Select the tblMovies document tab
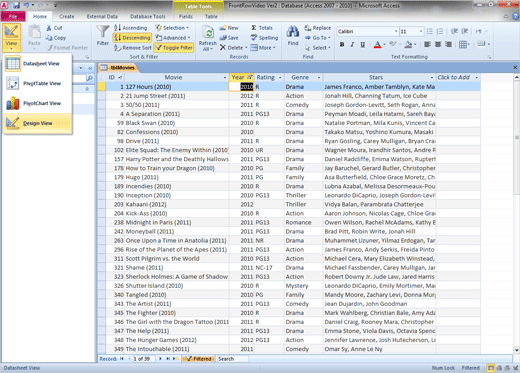 click(118, 68)
